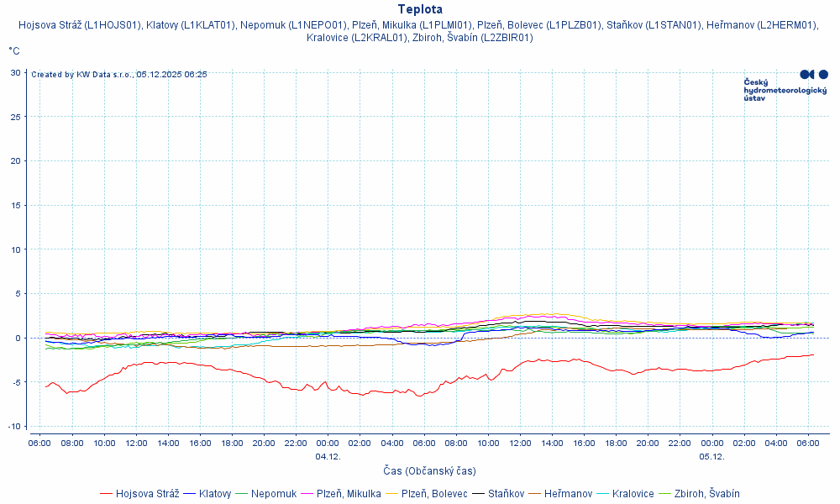This screenshot has height=504, width=840.
Task: Click the 04.12. date label on time axis
Action: [x=328, y=456]
